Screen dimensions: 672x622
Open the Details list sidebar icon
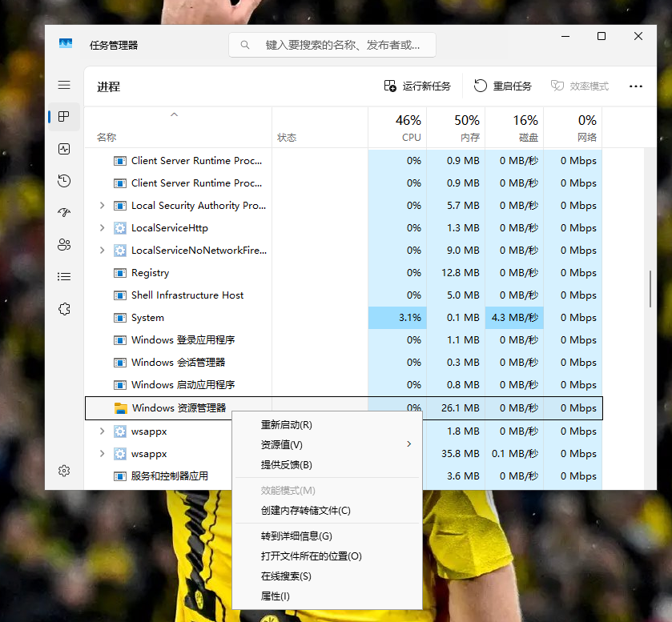(x=64, y=277)
